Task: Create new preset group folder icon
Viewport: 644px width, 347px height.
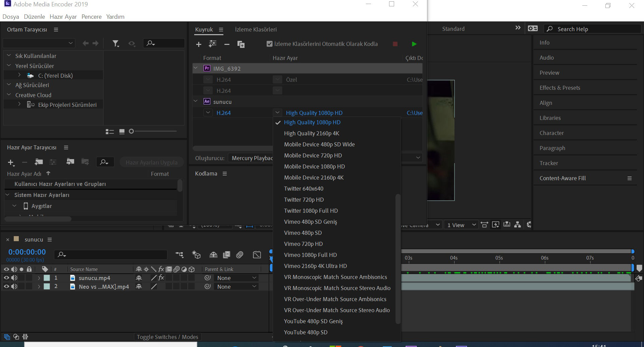Action: [x=39, y=162]
